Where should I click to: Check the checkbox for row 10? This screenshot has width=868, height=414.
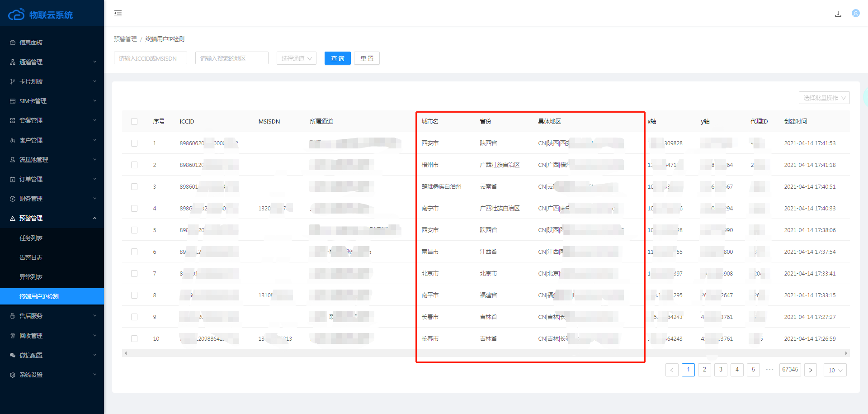(134, 338)
